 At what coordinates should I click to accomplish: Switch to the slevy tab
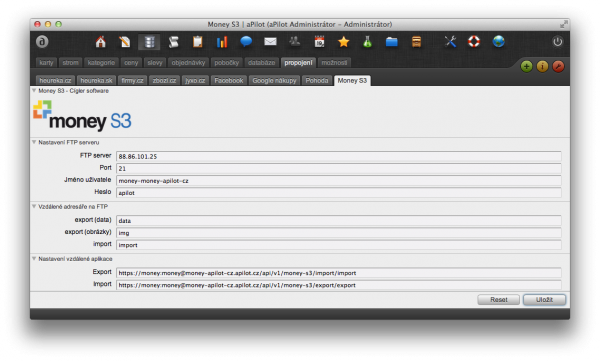coord(155,63)
